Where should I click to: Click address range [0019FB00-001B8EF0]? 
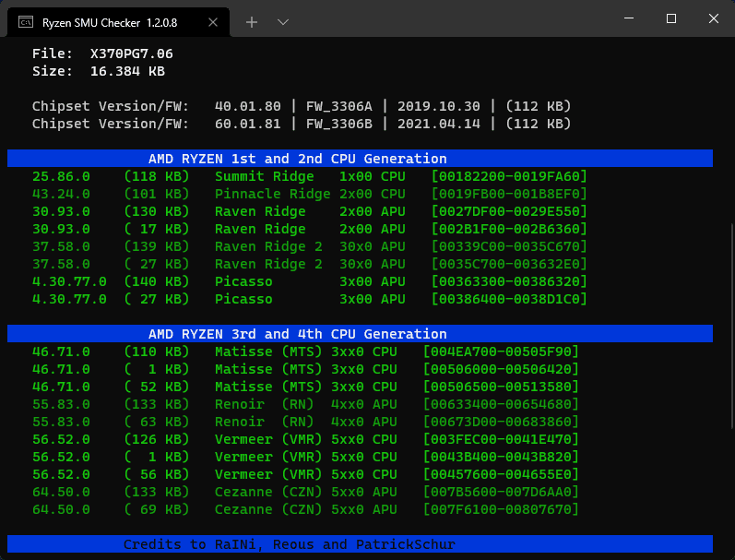509,194
